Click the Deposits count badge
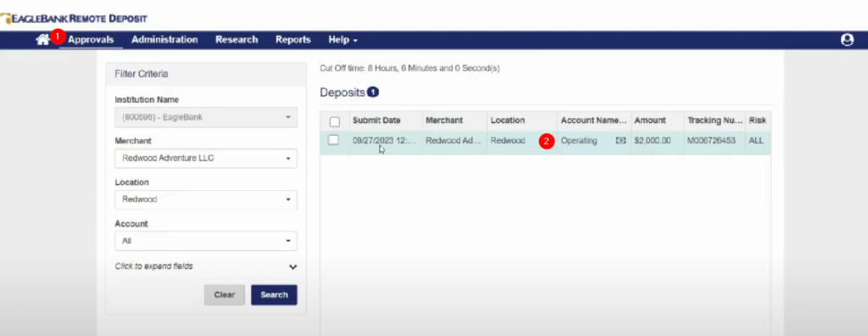 373,92
